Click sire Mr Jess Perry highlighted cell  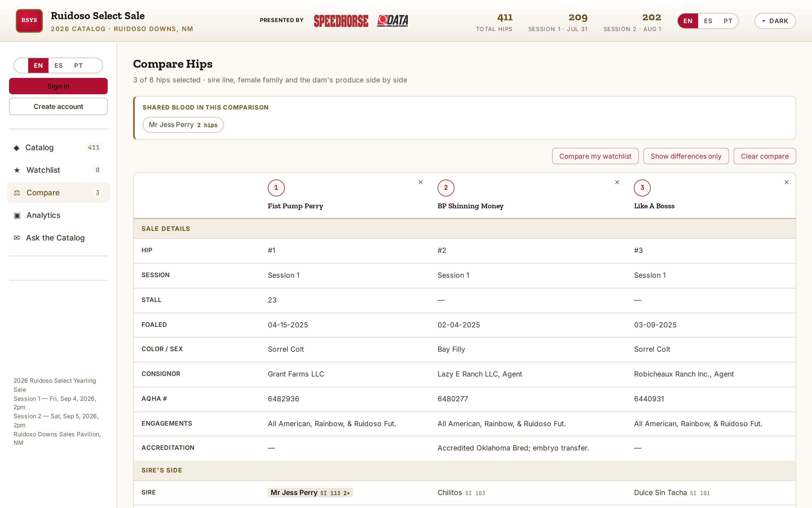[x=310, y=492]
